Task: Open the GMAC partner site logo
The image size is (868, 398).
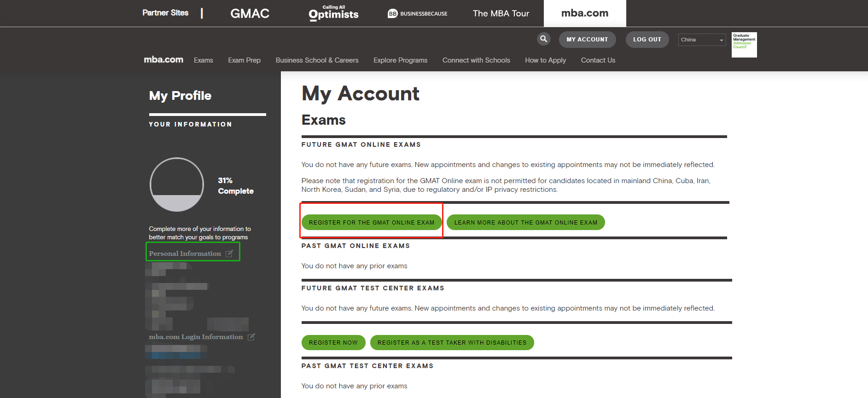Action: (250, 13)
